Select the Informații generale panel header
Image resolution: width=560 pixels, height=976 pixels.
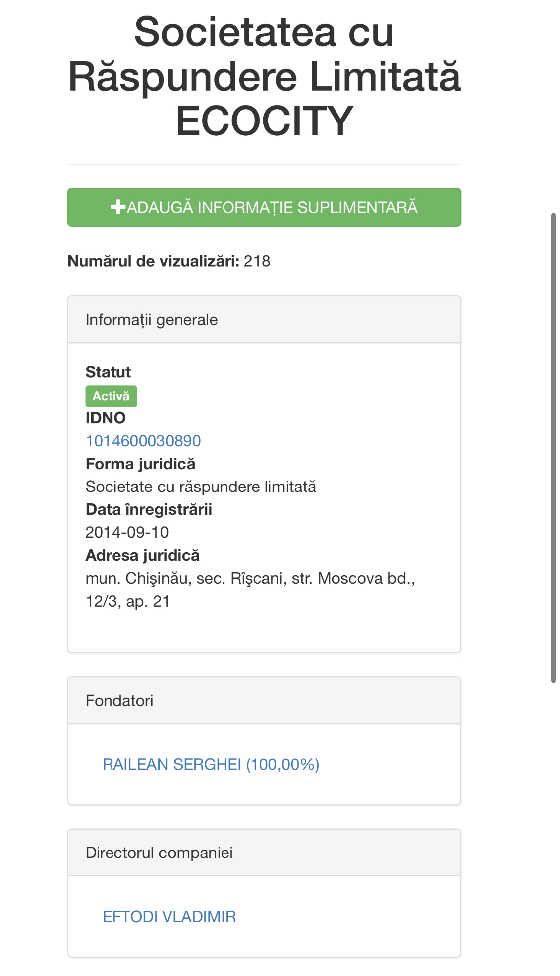pos(264,320)
